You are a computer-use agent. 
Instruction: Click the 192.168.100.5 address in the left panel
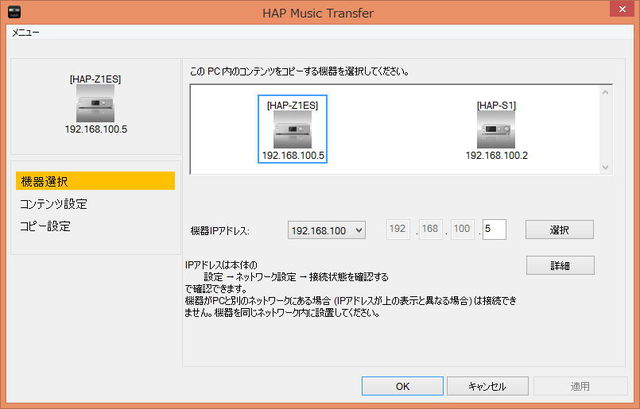pos(96,129)
